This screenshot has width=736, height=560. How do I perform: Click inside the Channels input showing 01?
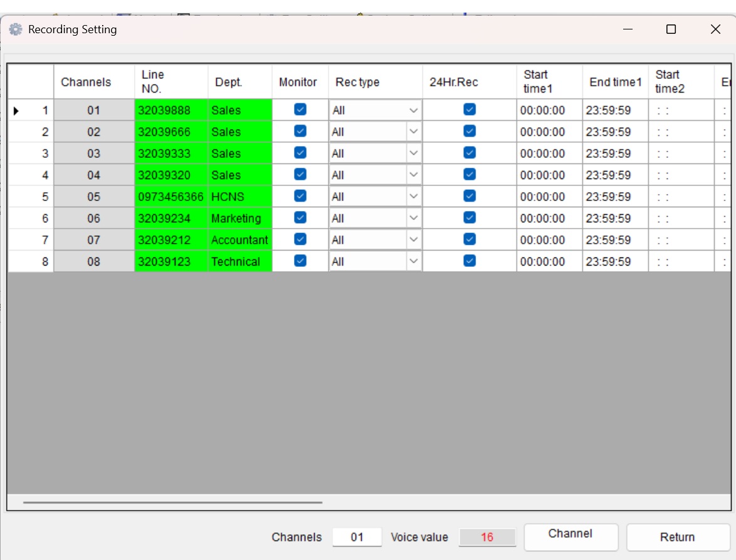point(357,537)
